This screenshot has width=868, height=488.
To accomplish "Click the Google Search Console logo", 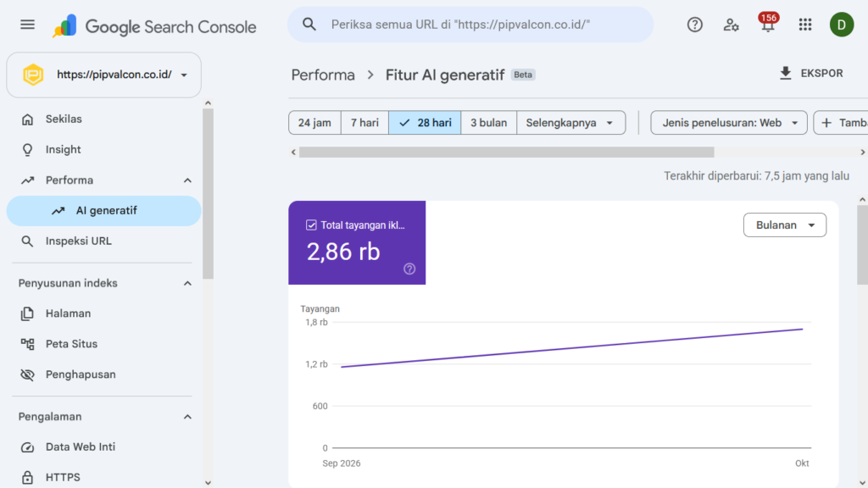I will tap(154, 26).
